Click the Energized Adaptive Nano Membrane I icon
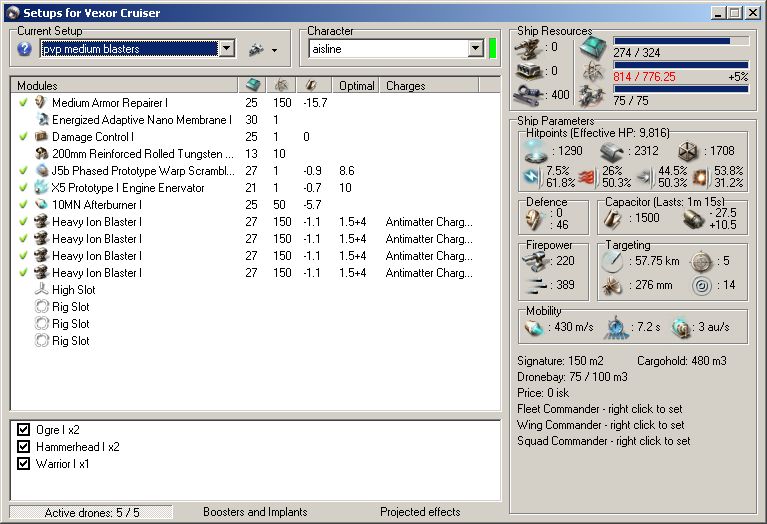The image size is (767, 524). pyautogui.click(x=42, y=119)
